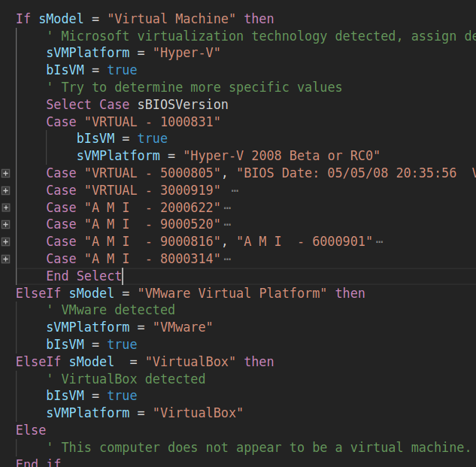Click the ellipsis after "VRTUAL - 3000919"
This screenshot has height=467, width=476.
pyautogui.click(x=235, y=190)
